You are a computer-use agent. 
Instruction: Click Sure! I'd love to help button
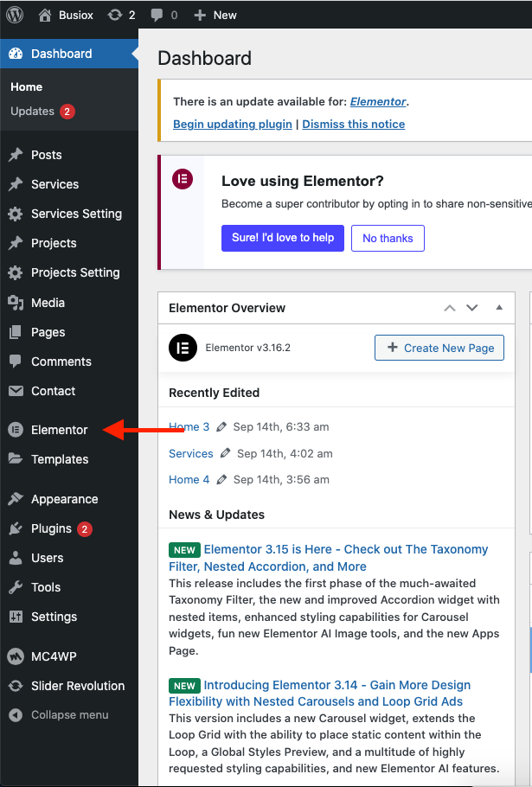[x=283, y=238]
